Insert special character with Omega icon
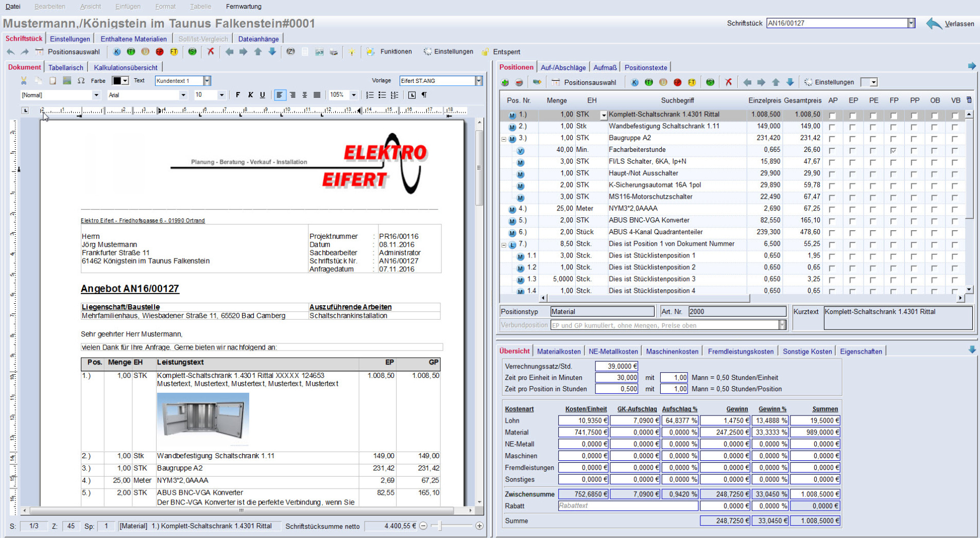This screenshot has height=538, width=980. click(x=81, y=81)
